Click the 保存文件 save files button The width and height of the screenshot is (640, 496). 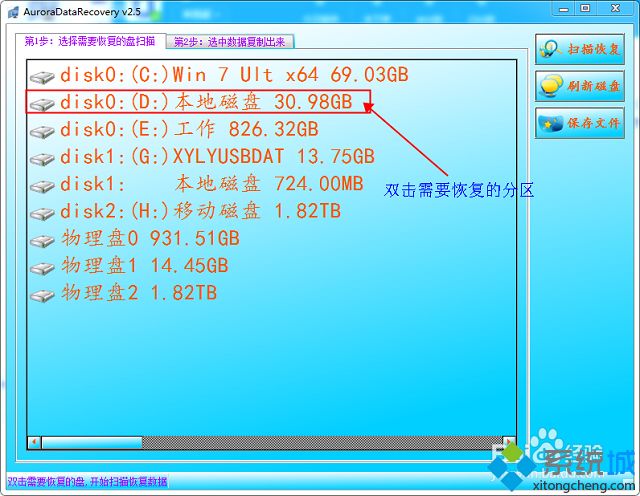(580, 123)
